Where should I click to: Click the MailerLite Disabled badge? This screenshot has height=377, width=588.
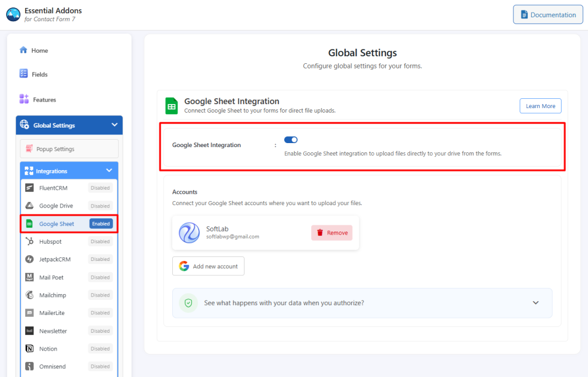100,313
